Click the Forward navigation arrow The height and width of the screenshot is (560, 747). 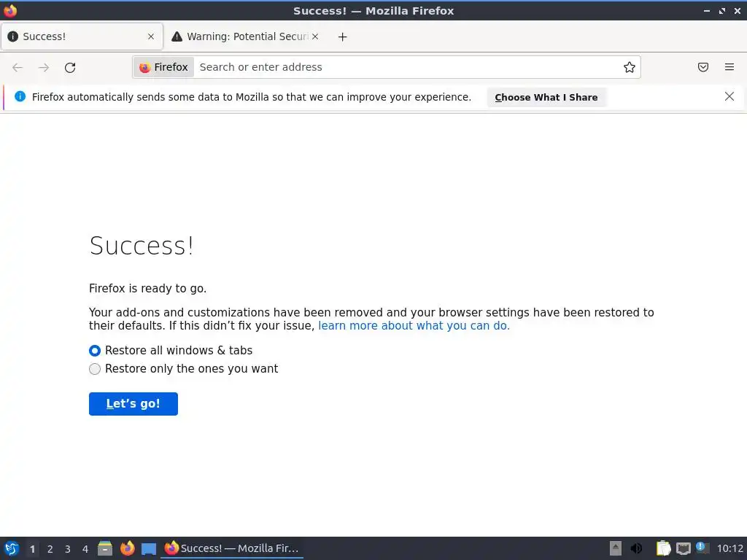44,68
